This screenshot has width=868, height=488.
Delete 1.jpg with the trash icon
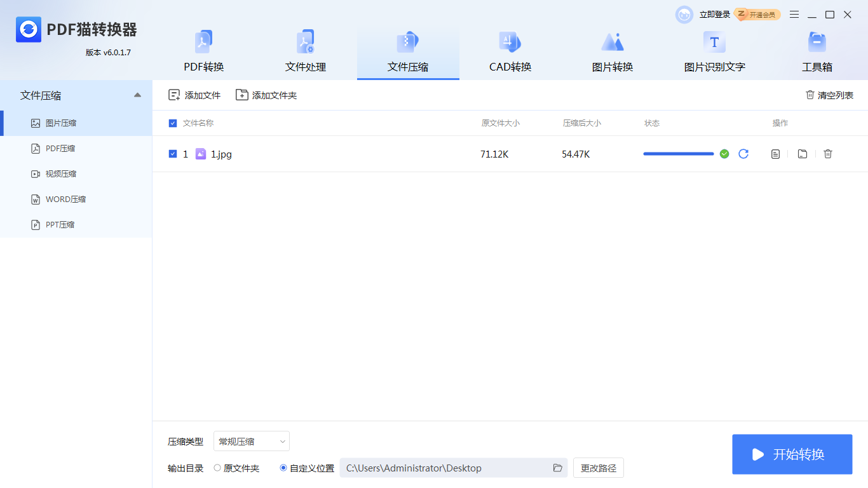(x=828, y=154)
